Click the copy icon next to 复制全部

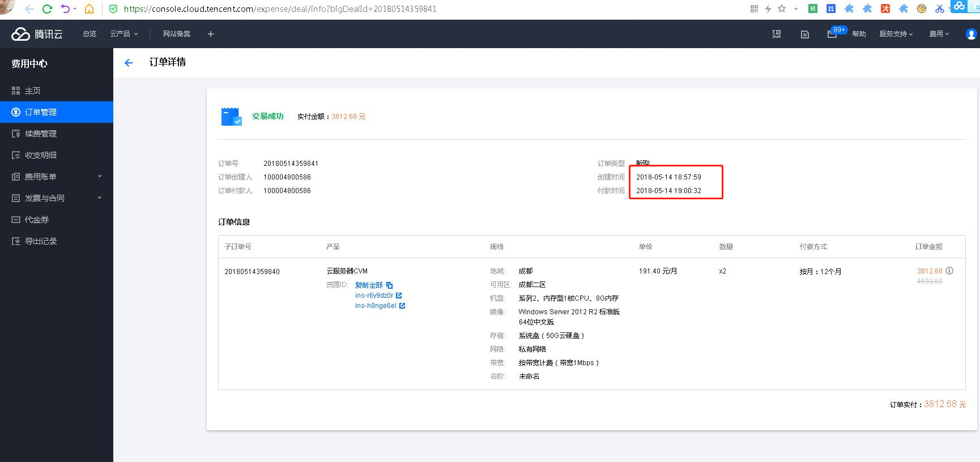tap(390, 285)
